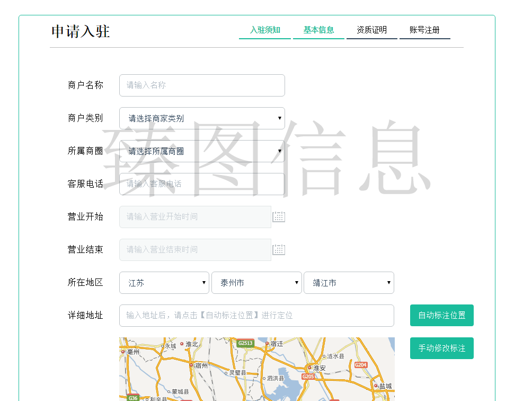Click the 商户类别 field label
This screenshot has width=532, height=401.
tap(85, 118)
